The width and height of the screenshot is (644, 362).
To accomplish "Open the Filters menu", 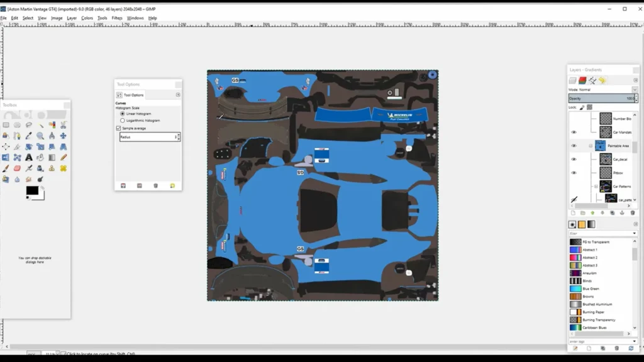I will click(x=117, y=18).
